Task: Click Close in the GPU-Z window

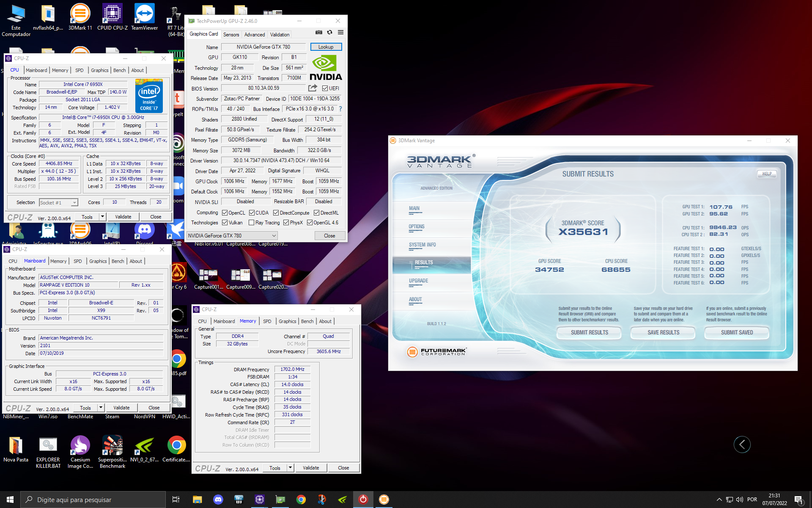Action: 329,236
